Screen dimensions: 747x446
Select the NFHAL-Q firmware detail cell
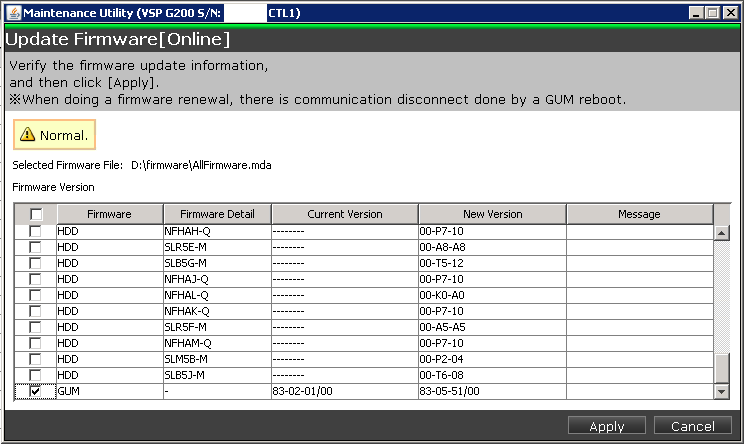(x=217, y=295)
